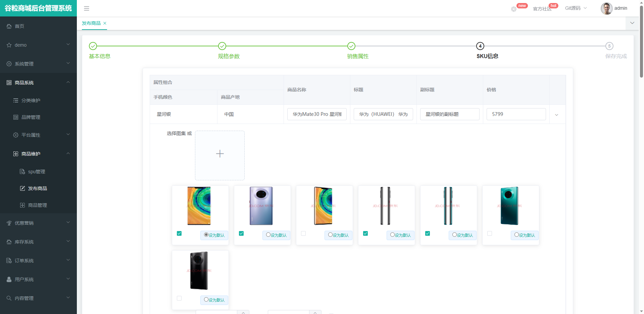Set black phone image as default radio
The height and width of the screenshot is (314, 644).
point(206,300)
